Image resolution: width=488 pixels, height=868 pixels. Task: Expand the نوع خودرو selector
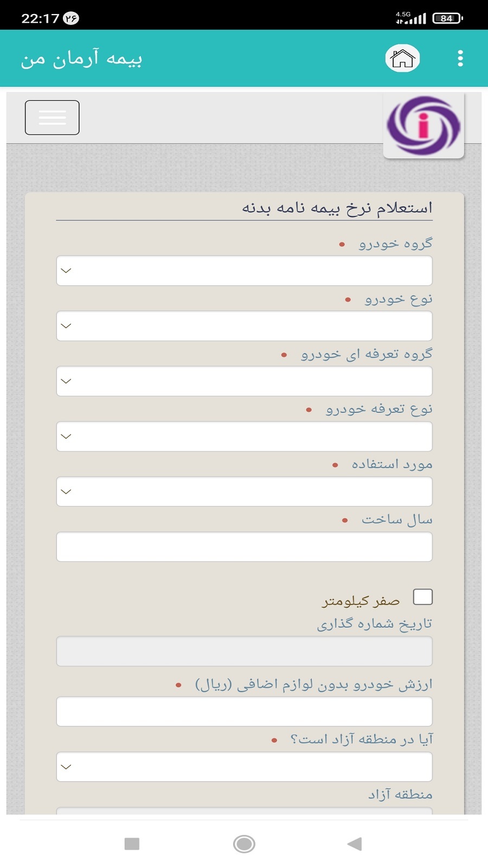click(x=243, y=325)
